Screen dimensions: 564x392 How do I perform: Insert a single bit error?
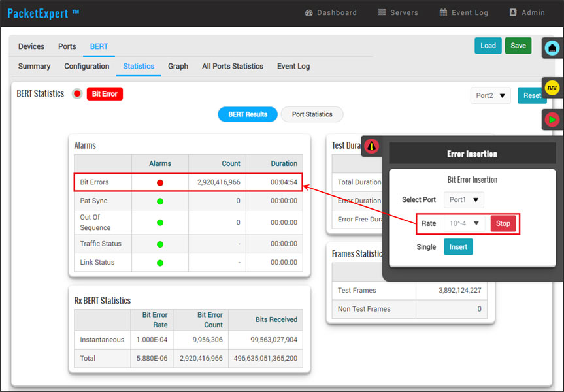(458, 247)
